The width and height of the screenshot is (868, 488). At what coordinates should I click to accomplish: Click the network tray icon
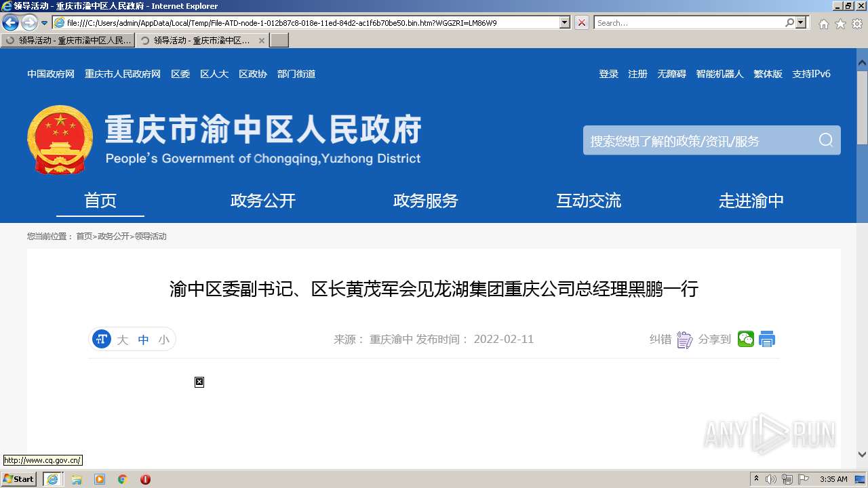point(787,479)
